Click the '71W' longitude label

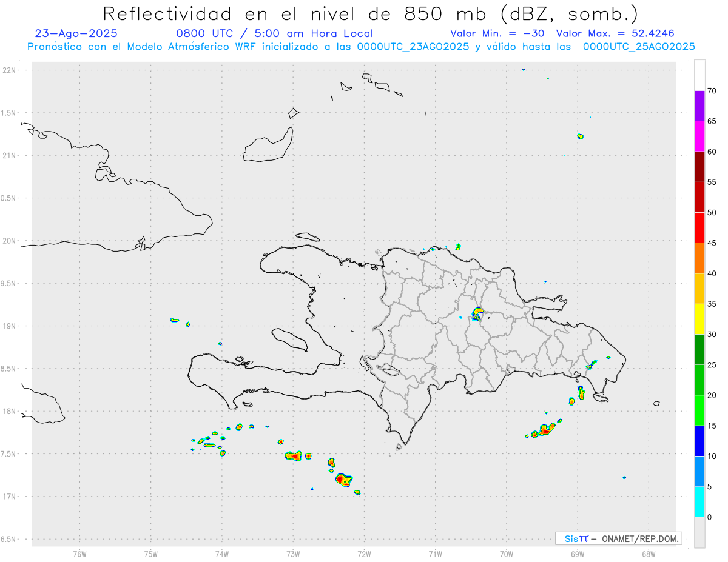tap(435, 553)
